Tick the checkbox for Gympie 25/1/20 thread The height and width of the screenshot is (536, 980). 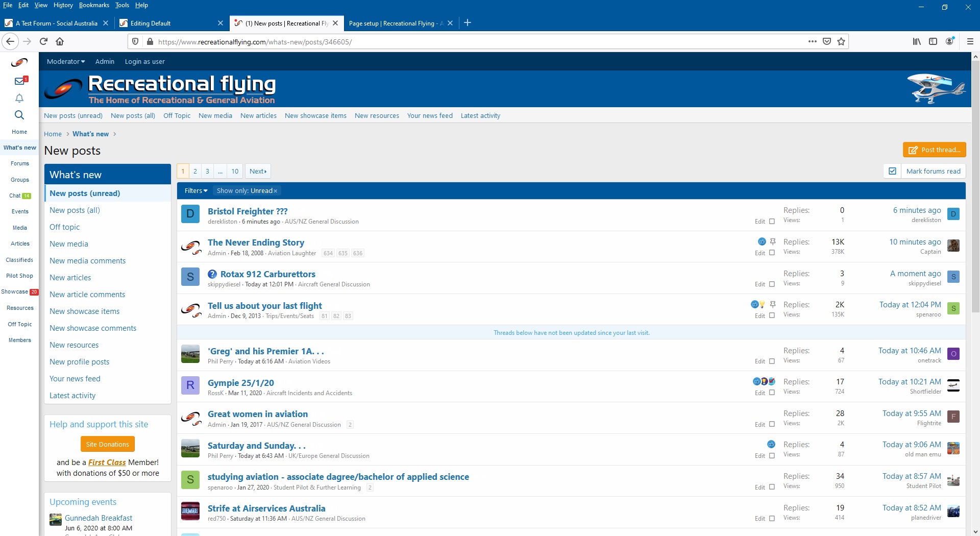(772, 393)
